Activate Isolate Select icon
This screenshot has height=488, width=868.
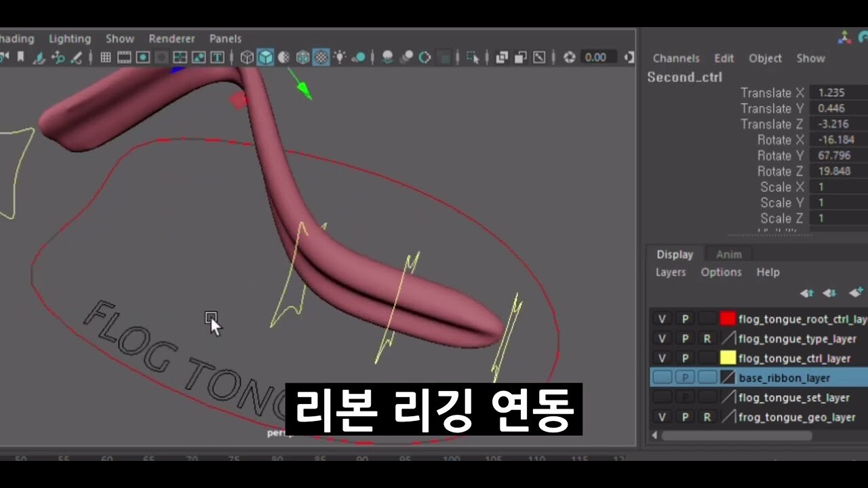[473, 58]
